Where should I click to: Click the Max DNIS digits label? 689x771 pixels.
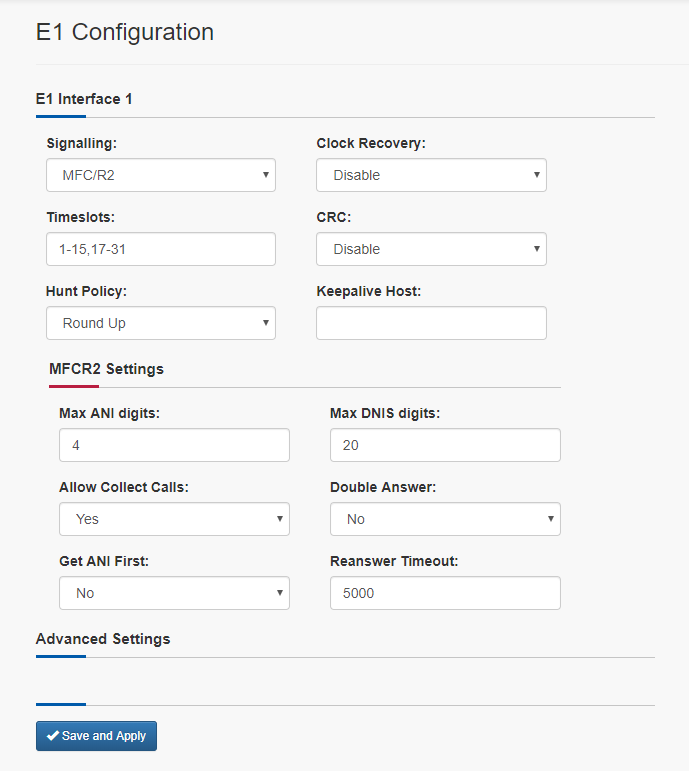[x=385, y=413]
